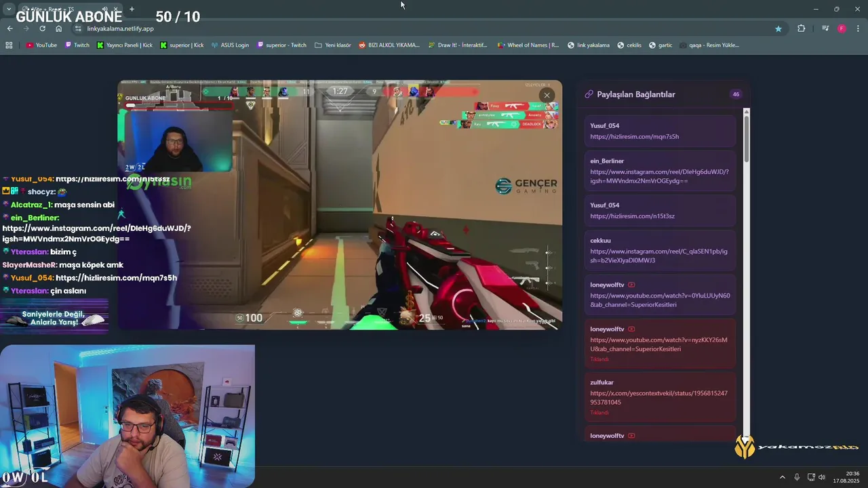Open zulfukar's x.com status link

658,398
